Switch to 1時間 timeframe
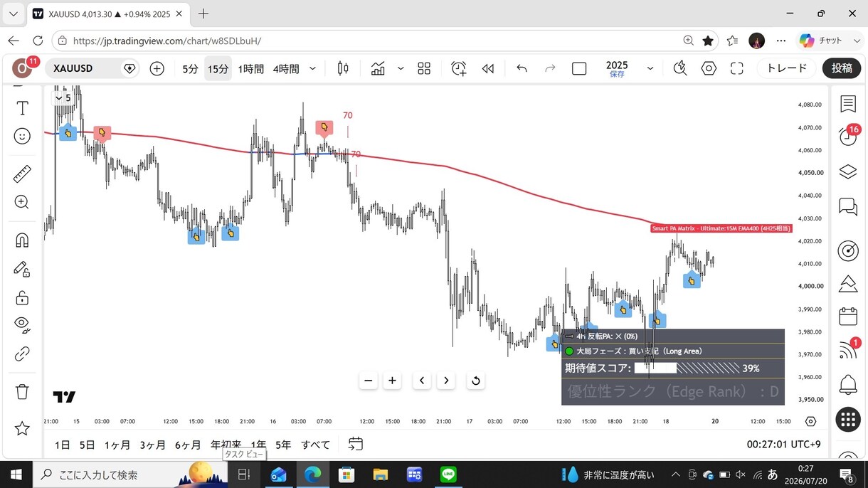The width and height of the screenshot is (868, 488). (250, 68)
